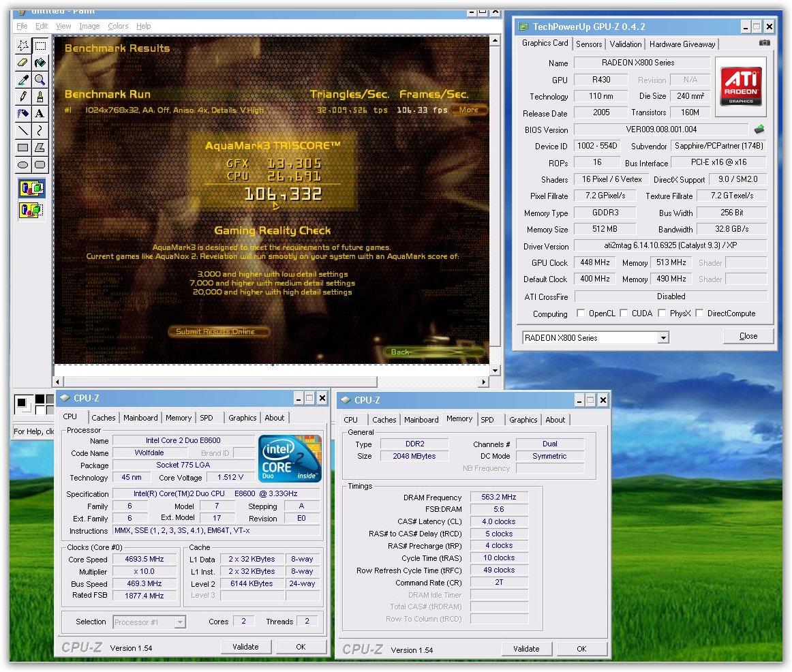Choose the opaque selection option in Paint

click(32, 188)
